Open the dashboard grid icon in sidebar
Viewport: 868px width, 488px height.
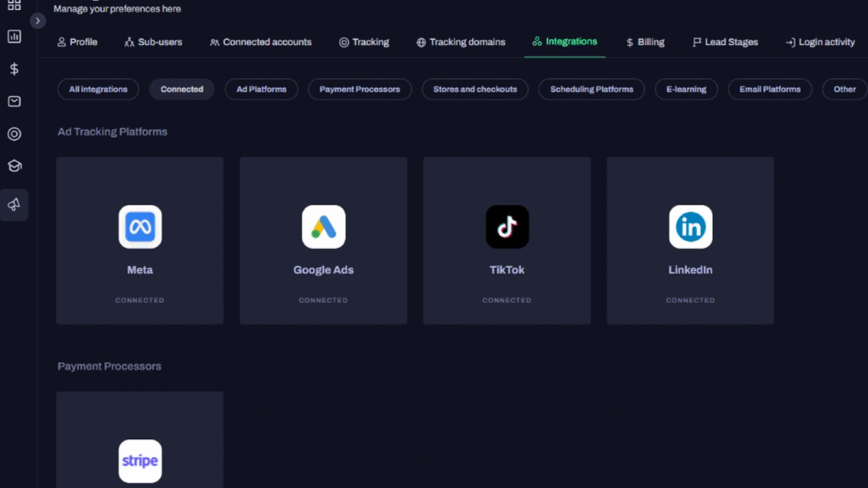[x=14, y=5]
